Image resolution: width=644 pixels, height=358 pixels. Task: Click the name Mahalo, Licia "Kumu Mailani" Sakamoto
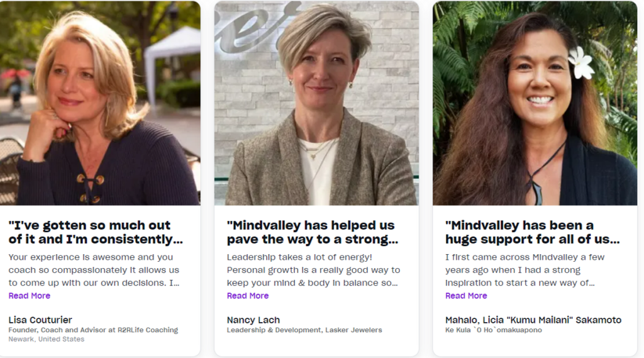[x=533, y=320]
